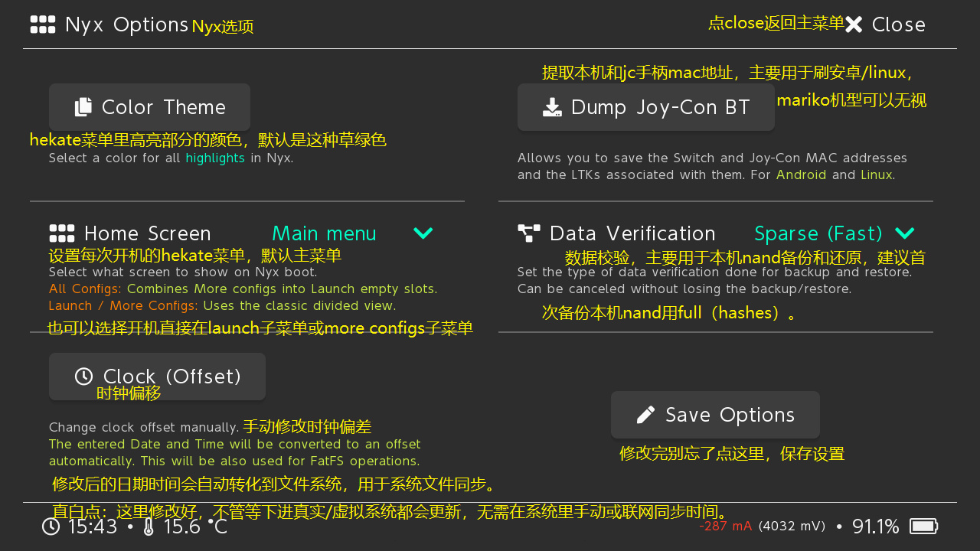Image resolution: width=980 pixels, height=551 pixels.
Task: Click the download icon on Dump Joy-Con BT
Action: coord(552,107)
